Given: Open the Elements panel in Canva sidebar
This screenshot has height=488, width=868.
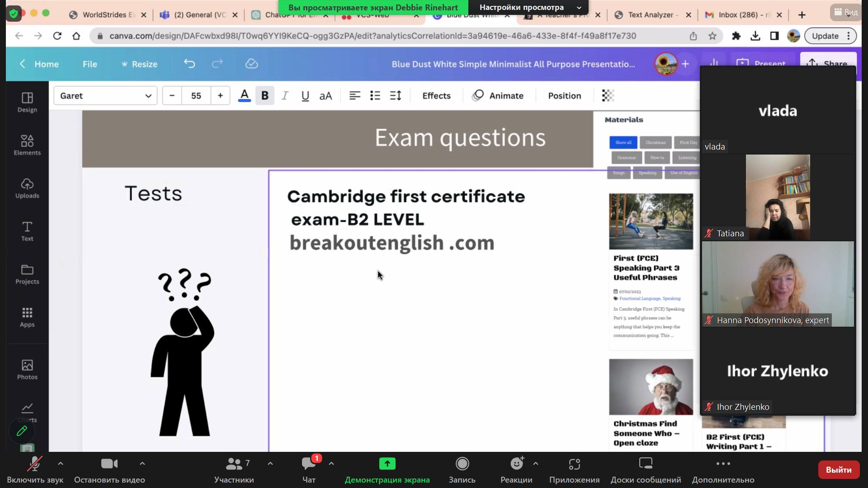Looking at the screenshot, I should [27, 145].
